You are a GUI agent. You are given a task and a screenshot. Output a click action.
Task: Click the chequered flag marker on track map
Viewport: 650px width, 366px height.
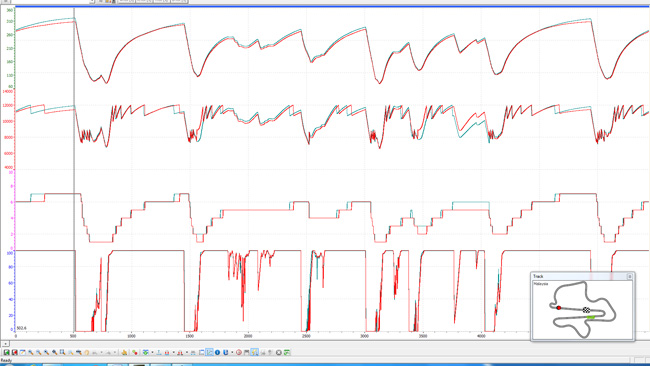pos(586,310)
